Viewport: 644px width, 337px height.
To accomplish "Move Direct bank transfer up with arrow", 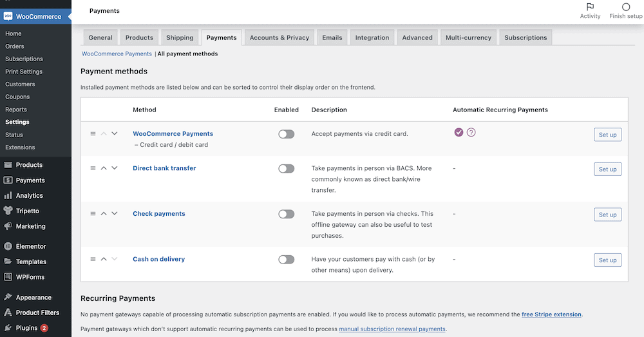I will tap(104, 168).
